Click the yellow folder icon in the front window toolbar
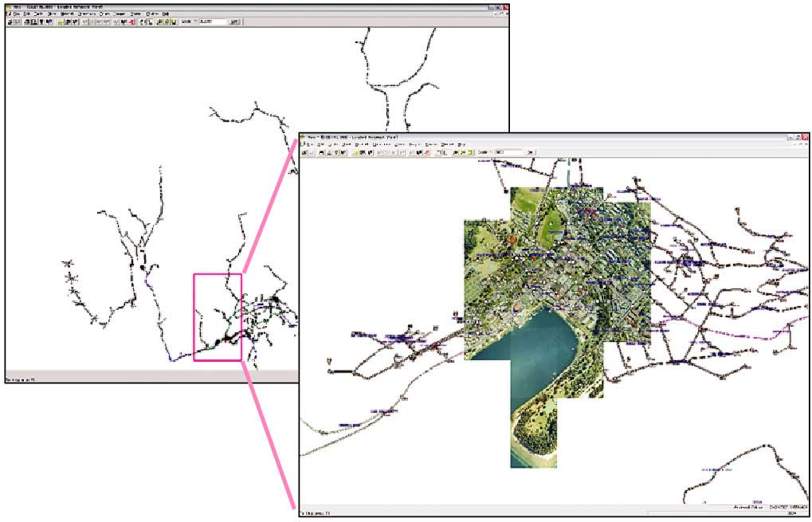 coord(355,152)
